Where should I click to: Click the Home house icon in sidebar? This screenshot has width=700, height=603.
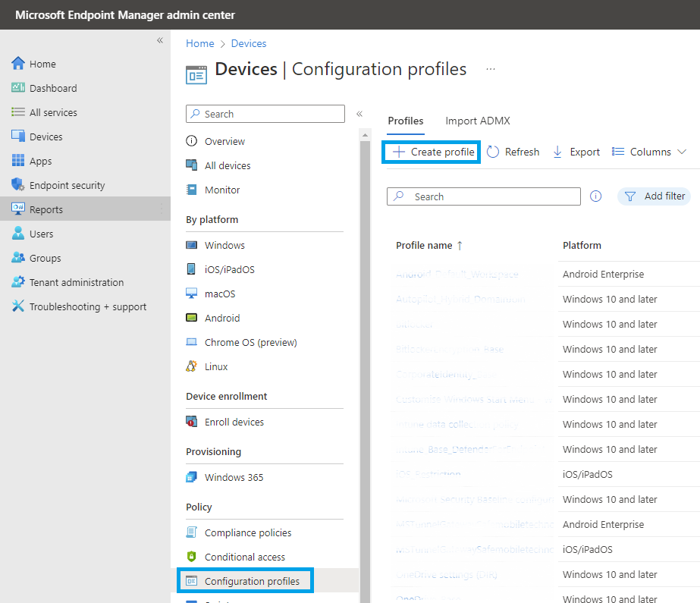click(x=18, y=64)
